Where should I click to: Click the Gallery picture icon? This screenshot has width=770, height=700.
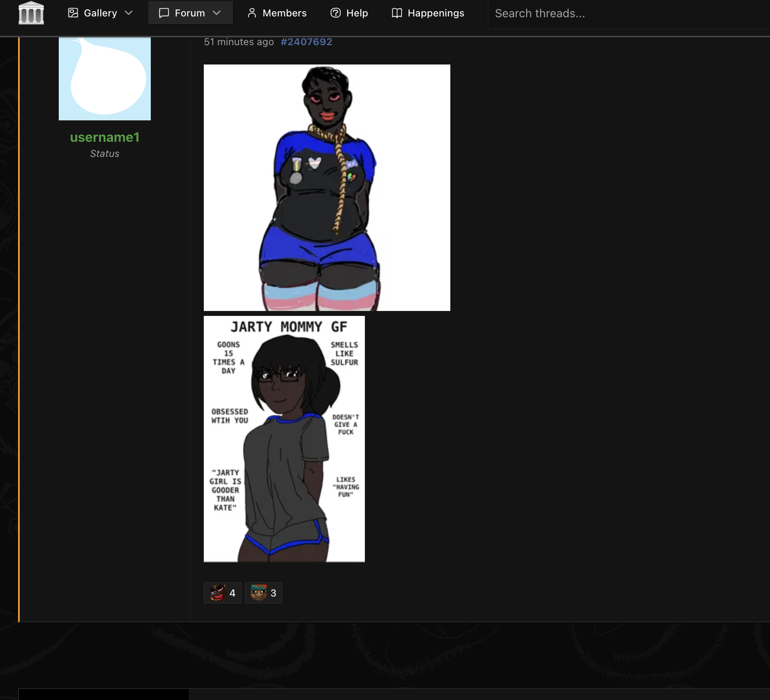click(x=73, y=13)
